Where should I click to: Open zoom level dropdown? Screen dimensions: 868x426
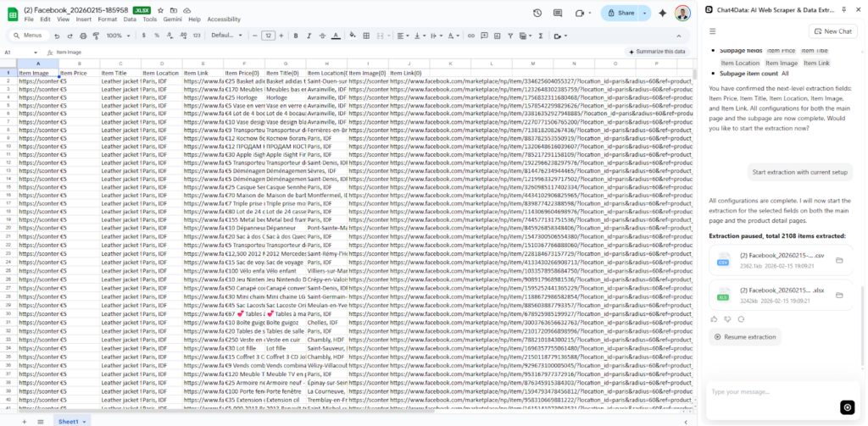click(119, 36)
